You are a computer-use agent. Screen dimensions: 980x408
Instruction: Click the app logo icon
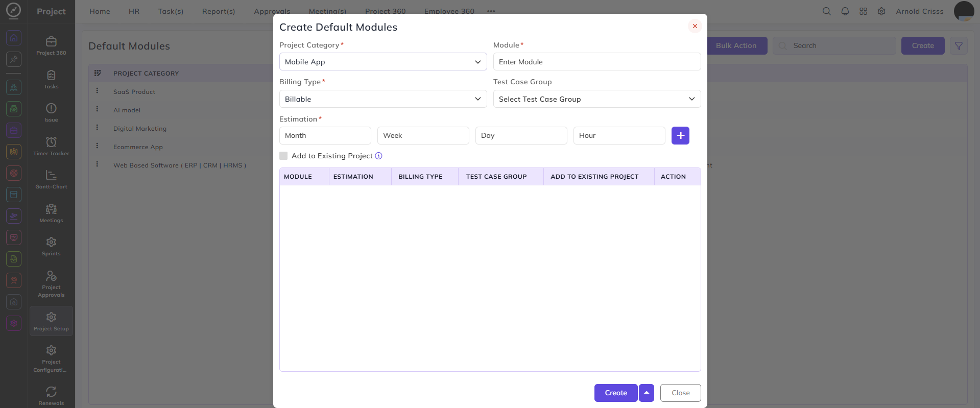click(x=13, y=10)
